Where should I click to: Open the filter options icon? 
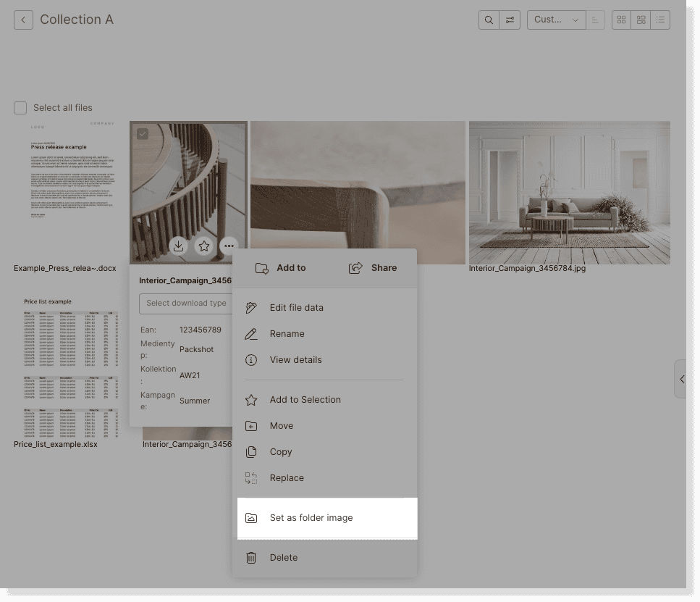(510, 20)
